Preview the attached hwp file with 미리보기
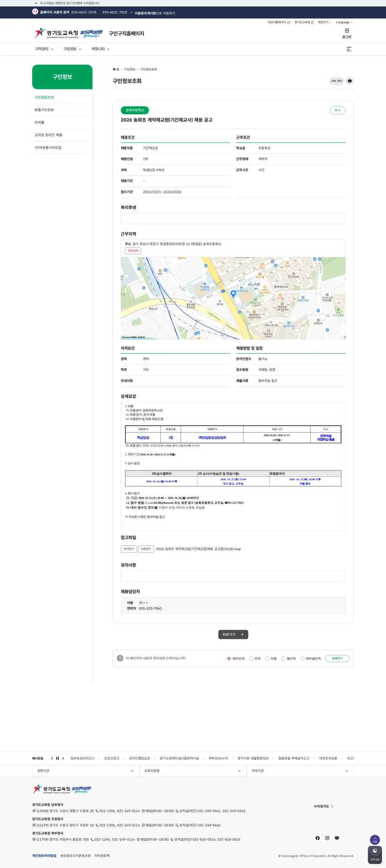386x868 pixels. [129, 549]
